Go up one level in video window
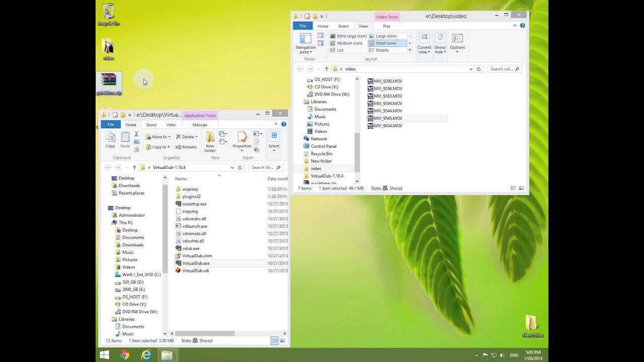This screenshot has height=362, width=644. tap(327, 69)
